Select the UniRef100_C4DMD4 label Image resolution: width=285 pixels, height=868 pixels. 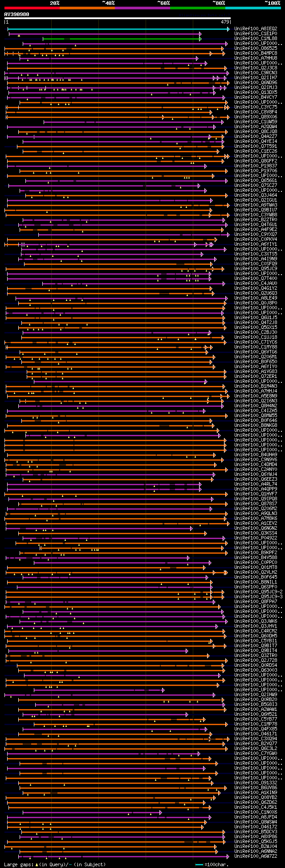coord(256,464)
